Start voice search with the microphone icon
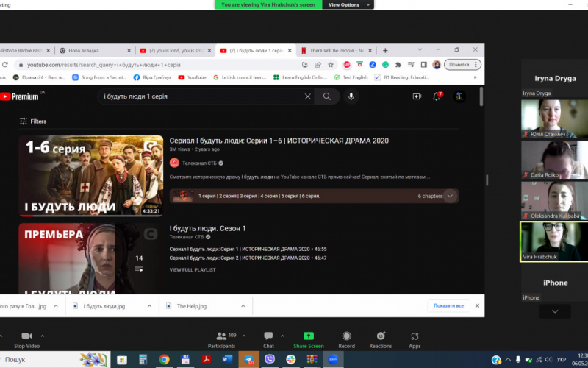The image size is (588, 368). tap(351, 96)
